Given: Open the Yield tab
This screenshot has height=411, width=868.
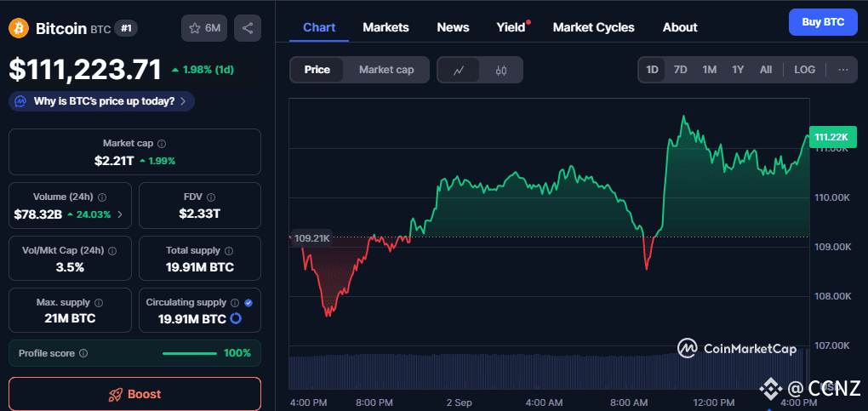Looking at the screenshot, I should coord(511,27).
